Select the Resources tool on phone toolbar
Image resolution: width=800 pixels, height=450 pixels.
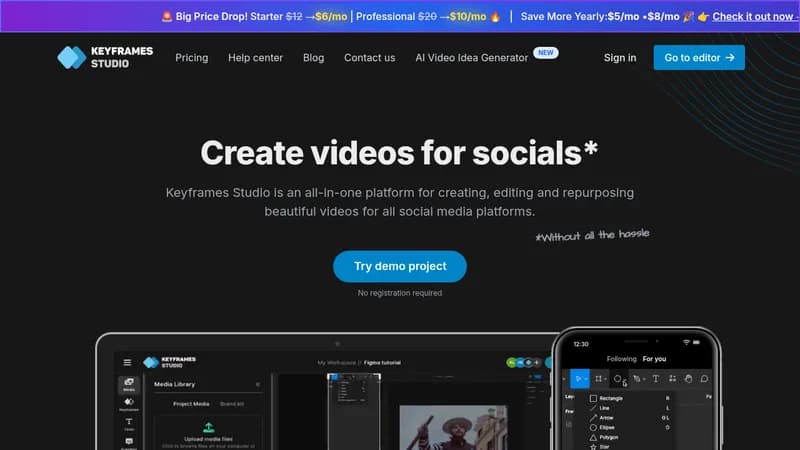(x=672, y=379)
